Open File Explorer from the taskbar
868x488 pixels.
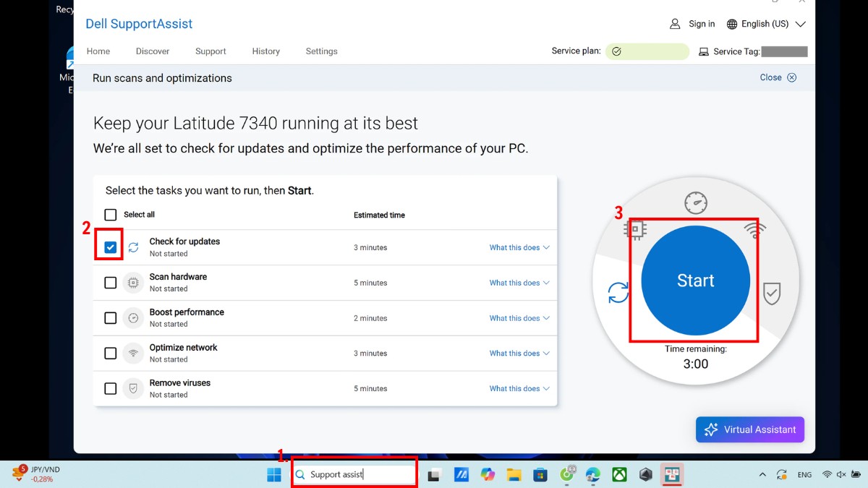pos(514,475)
